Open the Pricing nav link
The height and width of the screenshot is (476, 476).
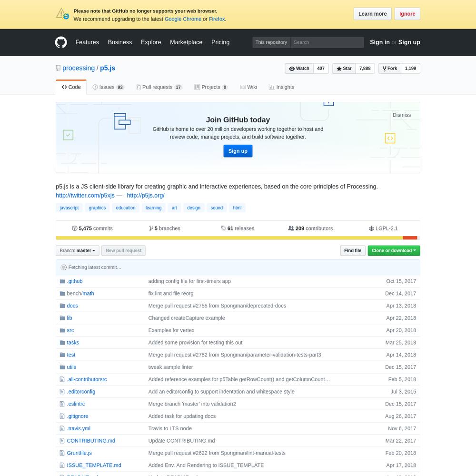click(220, 42)
